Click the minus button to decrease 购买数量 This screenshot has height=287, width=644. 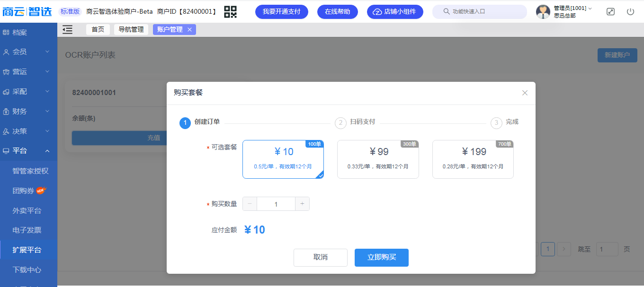[x=250, y=204]
